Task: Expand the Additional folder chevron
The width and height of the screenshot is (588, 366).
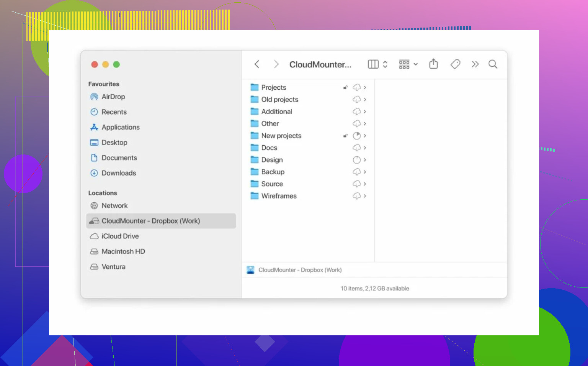Action: coord(365,112)
